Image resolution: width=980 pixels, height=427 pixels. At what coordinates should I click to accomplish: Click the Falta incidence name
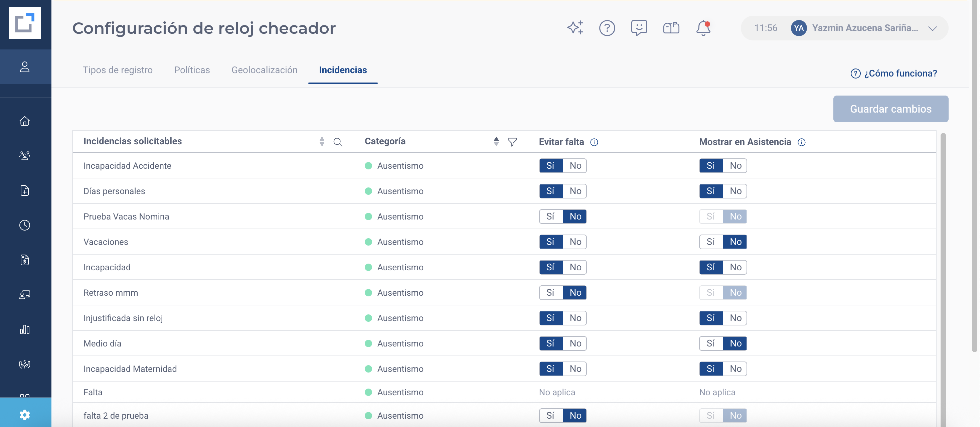[x=93, y=392]
